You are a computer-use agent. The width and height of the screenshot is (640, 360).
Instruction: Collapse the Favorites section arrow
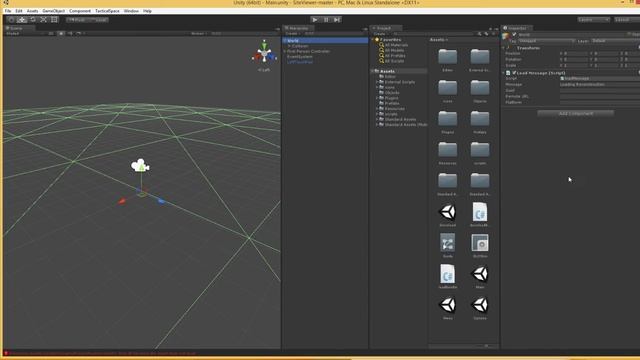(x=373, y=40)
